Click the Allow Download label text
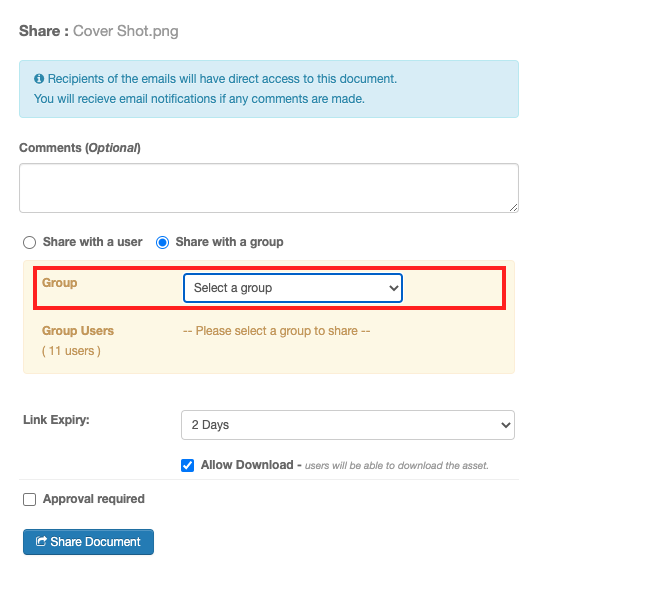The image size is (647, 592). (x=247, y=465)
